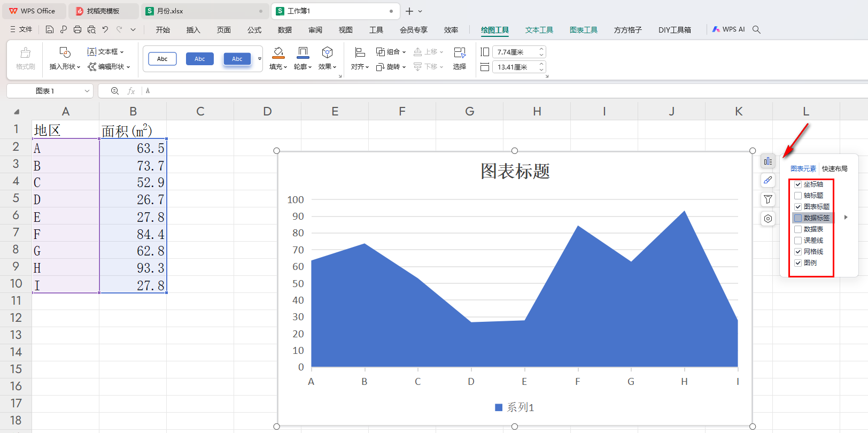Click the group 组合 icon

[380, 52]
